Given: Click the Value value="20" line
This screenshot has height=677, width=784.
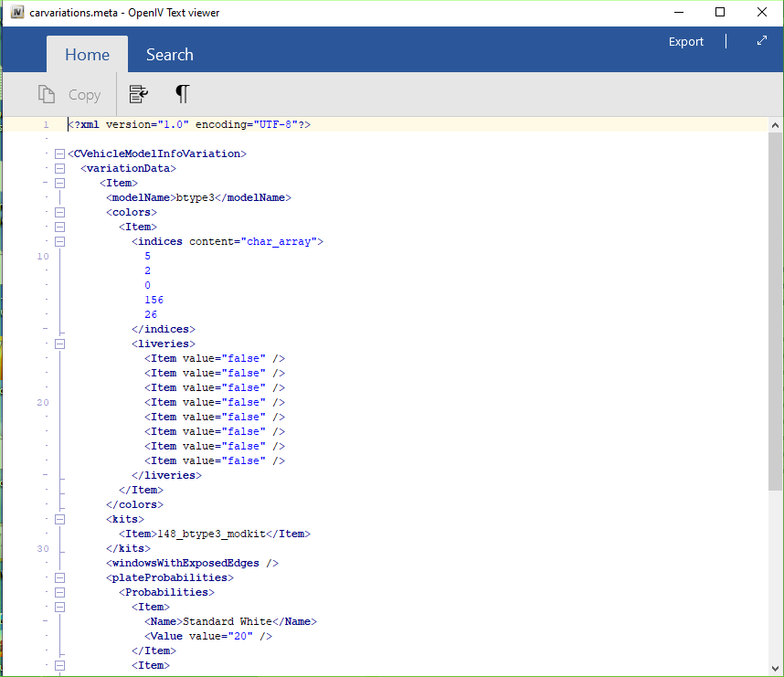Looking at the screenshot, I should 208,636.
